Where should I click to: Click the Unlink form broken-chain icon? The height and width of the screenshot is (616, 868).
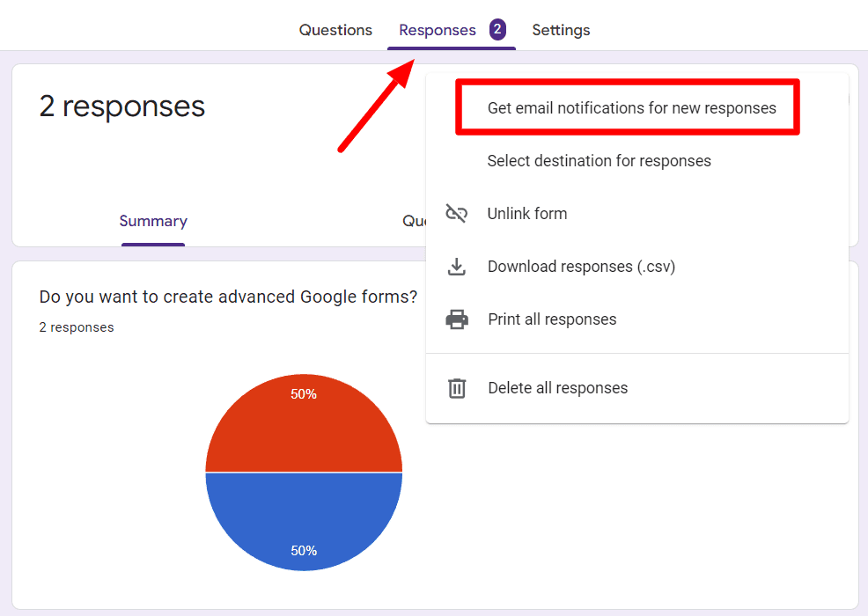[457, 213]
